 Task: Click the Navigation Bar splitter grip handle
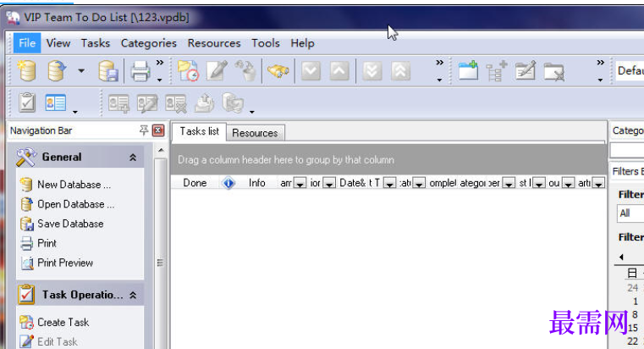click(x=160, y=263)
